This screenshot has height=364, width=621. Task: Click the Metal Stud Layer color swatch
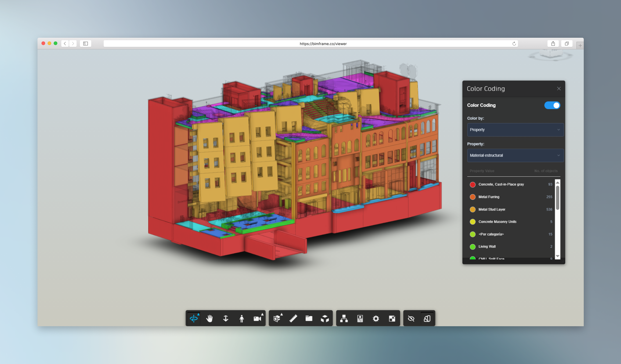[x=472, y=210]
